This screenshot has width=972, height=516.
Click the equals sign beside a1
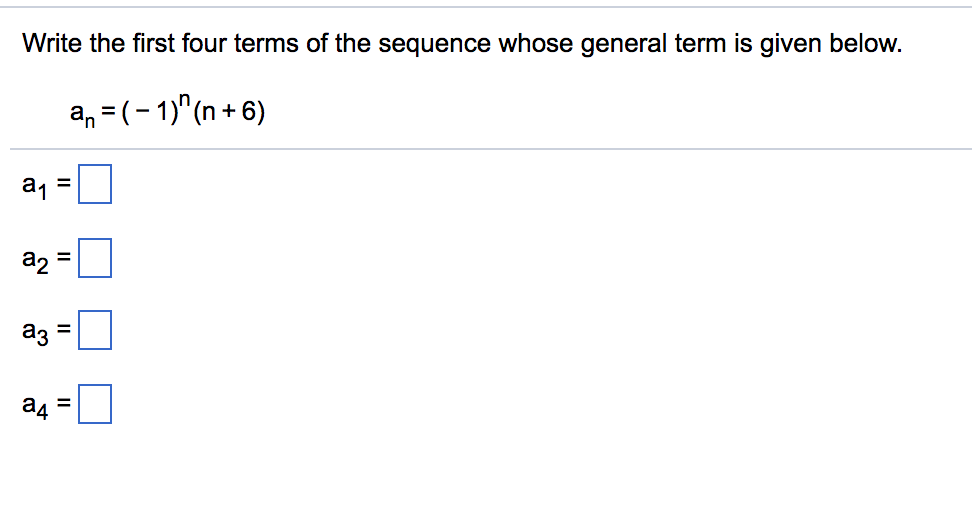coord(64,184)
